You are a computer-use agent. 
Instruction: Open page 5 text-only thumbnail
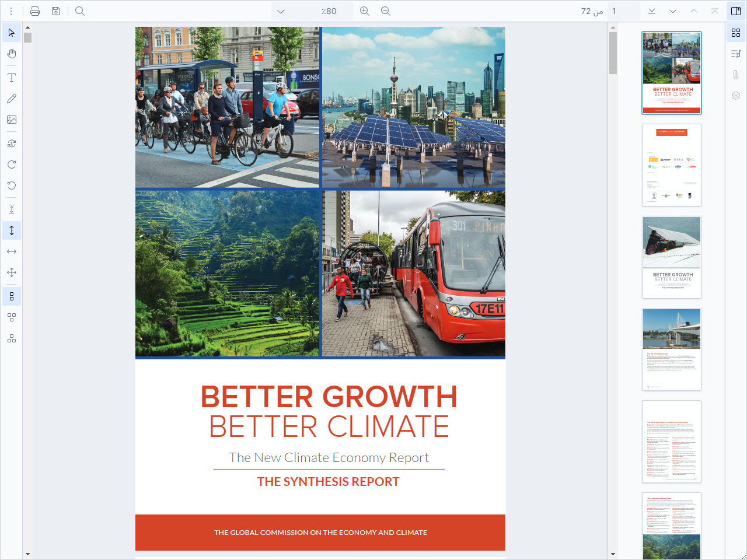[672, 442]
